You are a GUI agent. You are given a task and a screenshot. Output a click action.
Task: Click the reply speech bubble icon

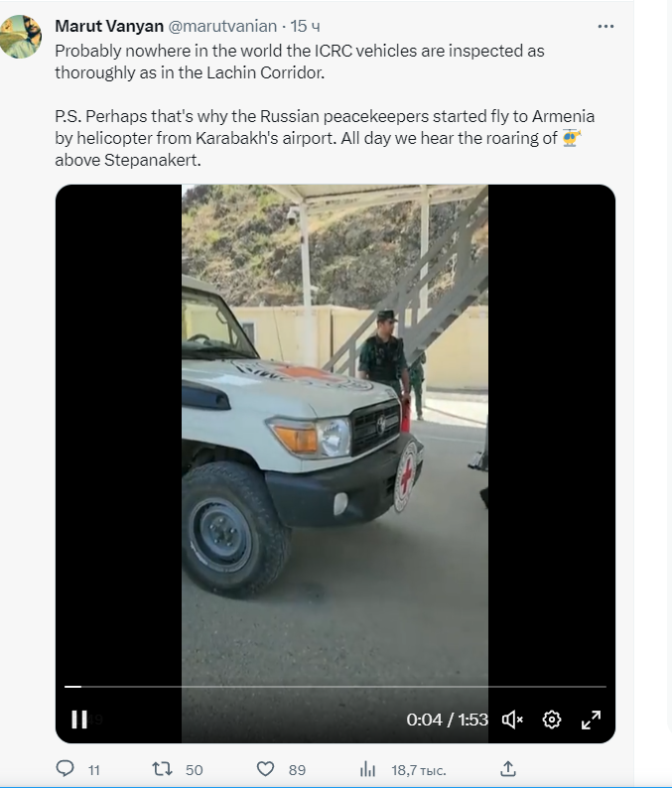(65, 768)
